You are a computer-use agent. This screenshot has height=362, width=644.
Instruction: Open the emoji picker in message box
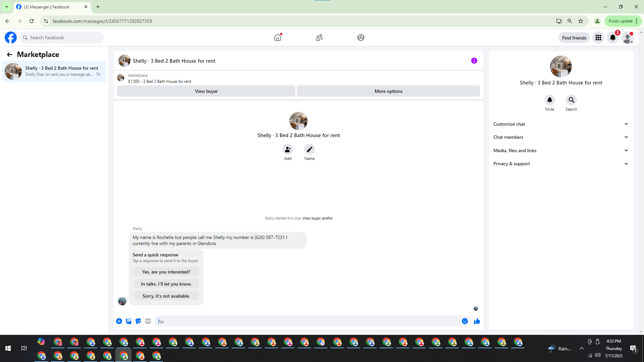(x=465, y=321)
